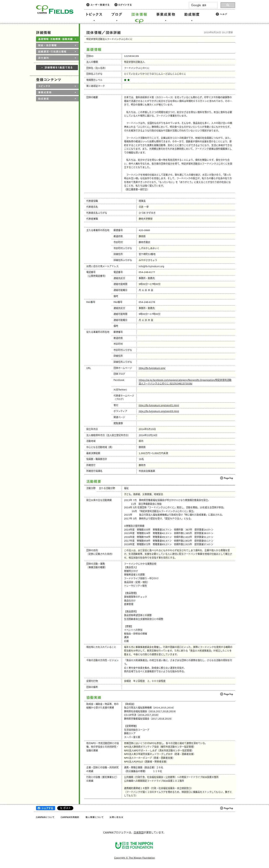Click the 16名 staff count value
Viewport: 269px width, 868px height.
pyautogui.click(x=141, y=459)
